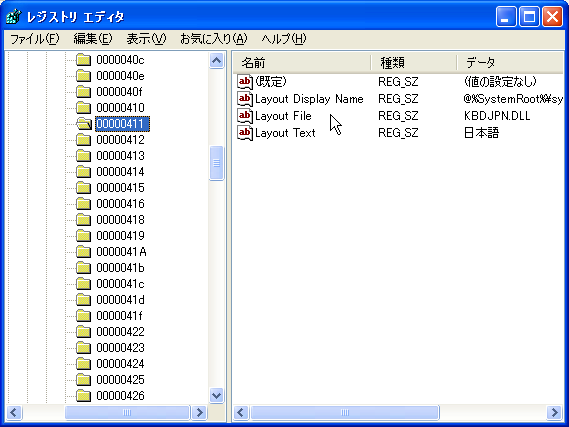Viewport: 569px width, 427px height.
Task: Click the (値の設定なし) data cell
Action: pos(500,82)
